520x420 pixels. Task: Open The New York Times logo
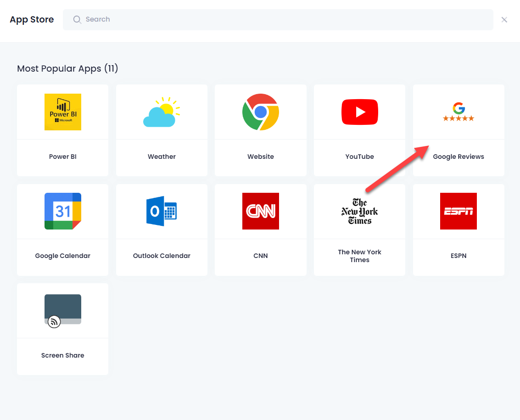pos(359,211)
